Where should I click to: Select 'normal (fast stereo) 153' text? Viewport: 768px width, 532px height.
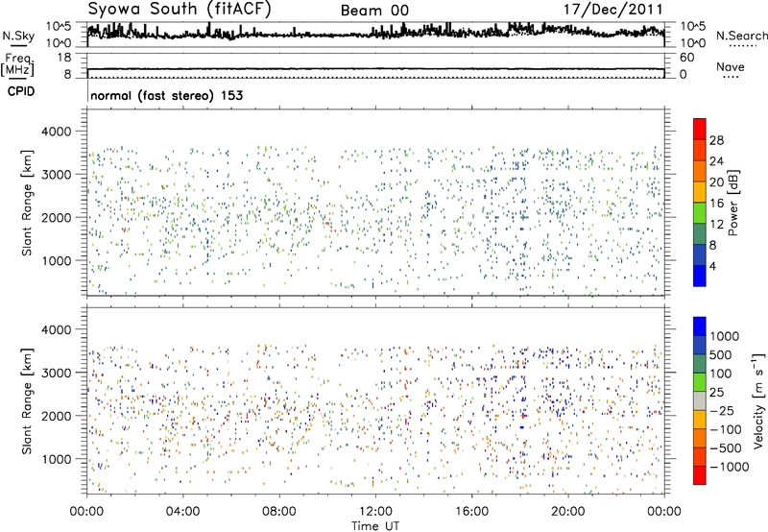[166, 95]
